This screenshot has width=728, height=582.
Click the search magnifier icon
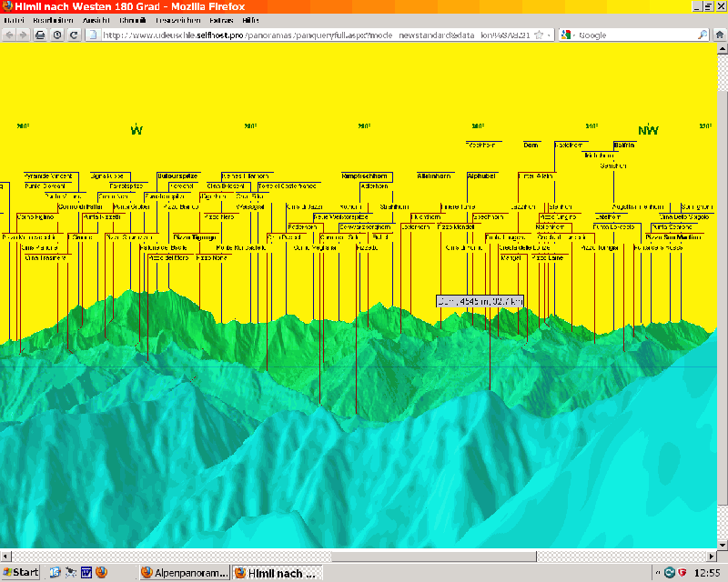click(x=703, y=35)
